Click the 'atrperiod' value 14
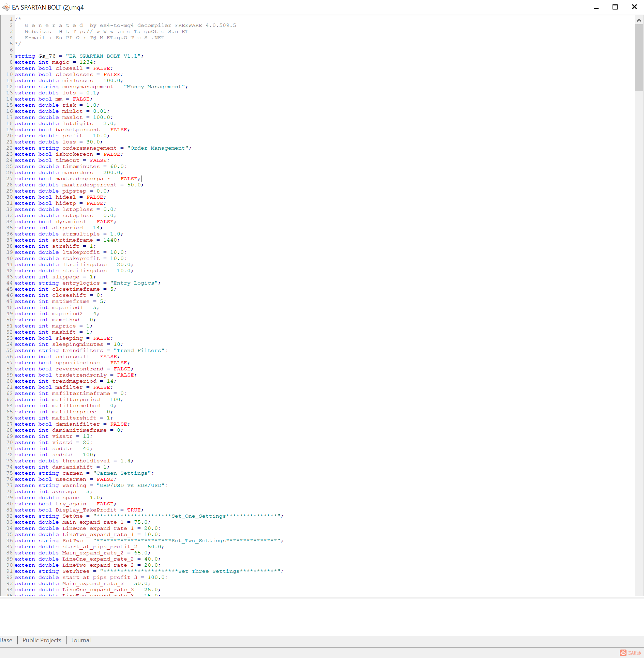This screenshot has width=644, height=658. pyautogui.click(x=96, y=228)
